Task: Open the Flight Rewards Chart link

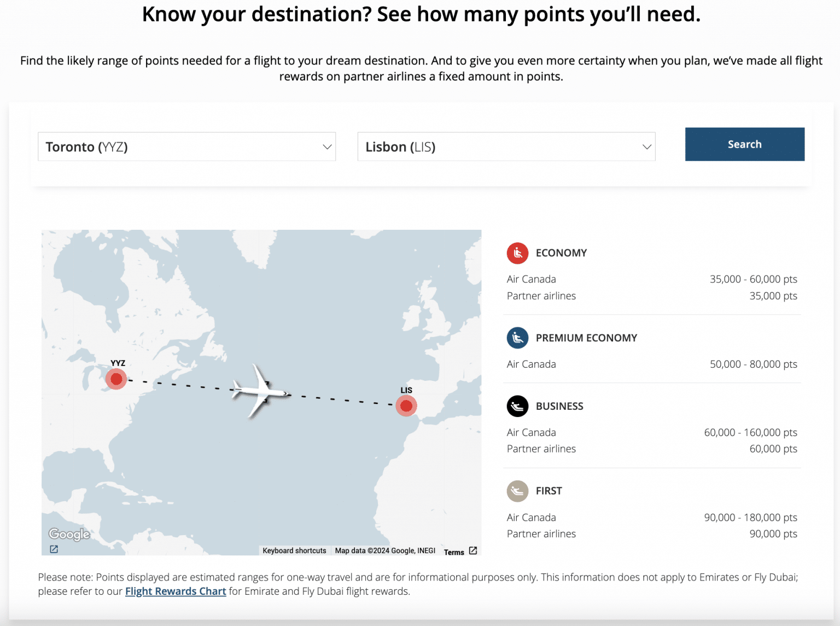Action: [x=176, y=591]
